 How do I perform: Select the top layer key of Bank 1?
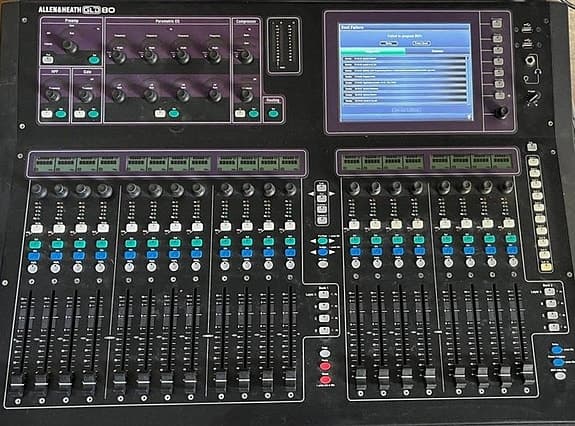(x=323, y=294)
